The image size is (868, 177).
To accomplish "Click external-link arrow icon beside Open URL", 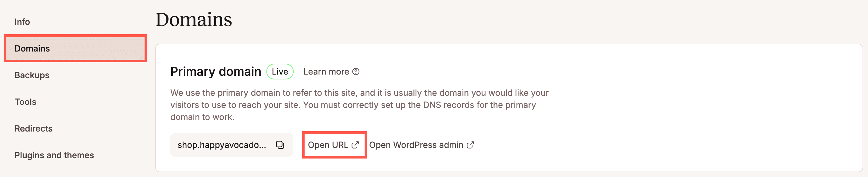I will pos(355,145).
